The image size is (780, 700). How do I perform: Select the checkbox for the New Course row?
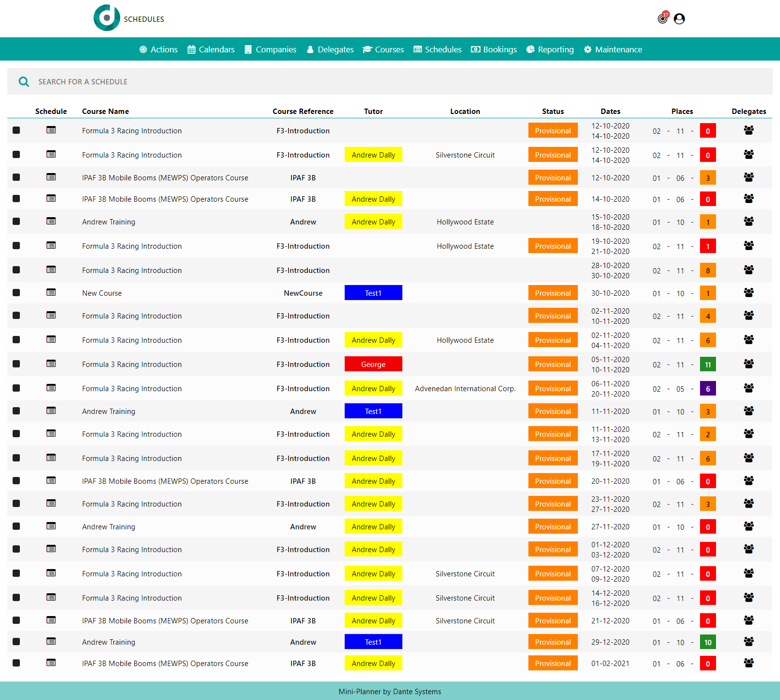tap(16, 292)
